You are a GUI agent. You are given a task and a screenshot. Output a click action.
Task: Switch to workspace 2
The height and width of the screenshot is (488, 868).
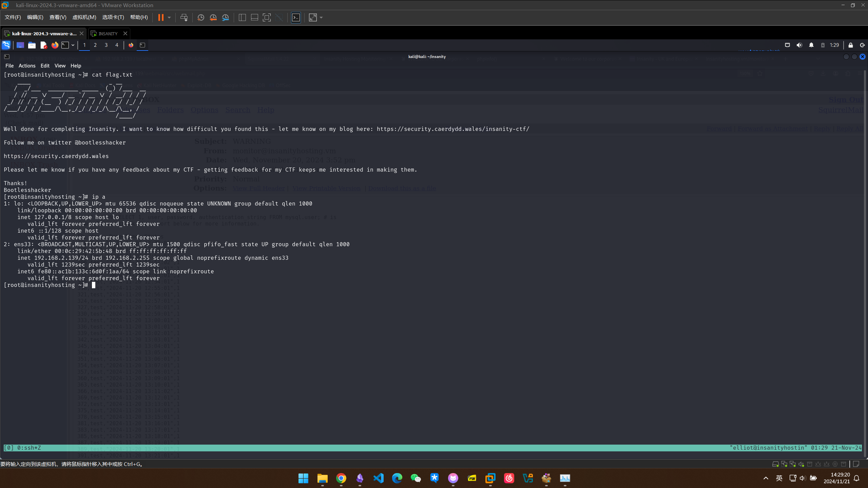click(95, 45)
